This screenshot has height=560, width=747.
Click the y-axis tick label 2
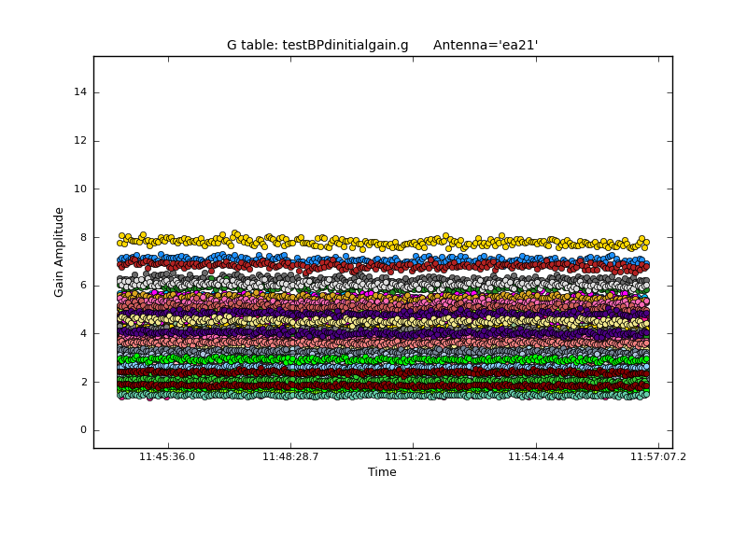[83, 382]
